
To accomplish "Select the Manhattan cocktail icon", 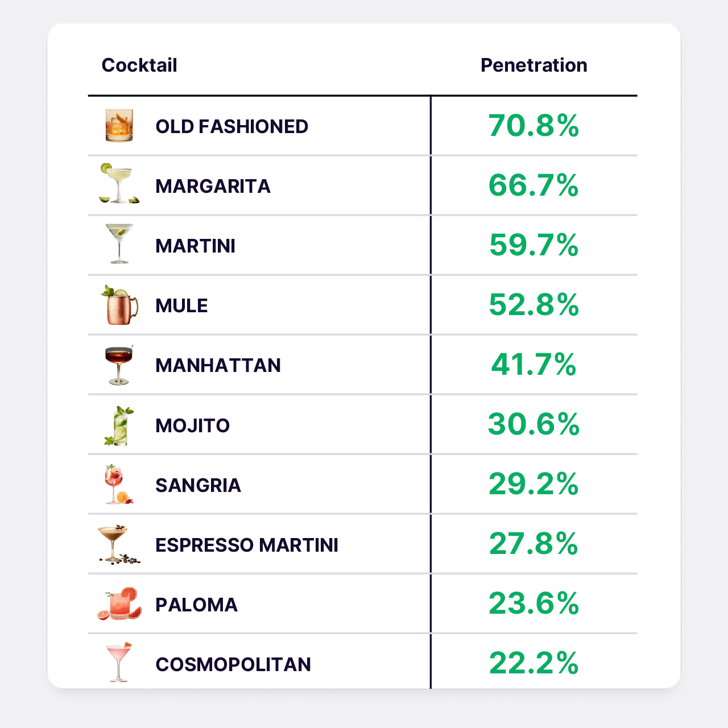I will tap(119, 365).
